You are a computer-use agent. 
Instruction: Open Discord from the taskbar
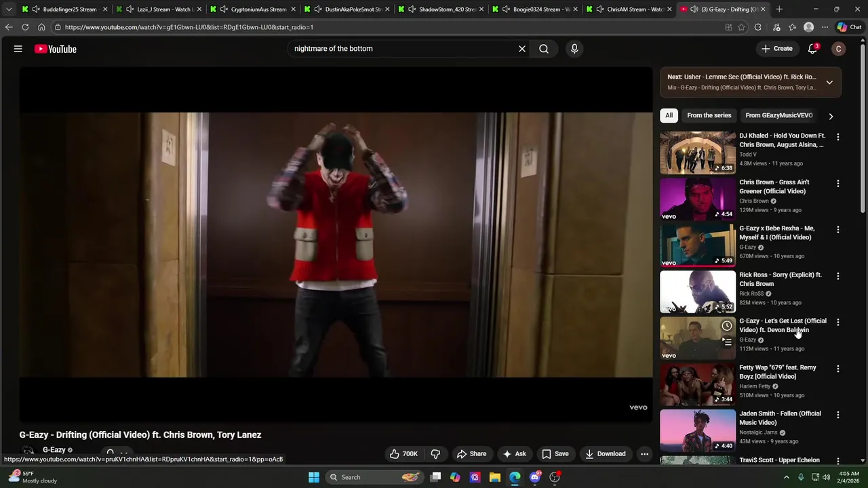(535, 477)
